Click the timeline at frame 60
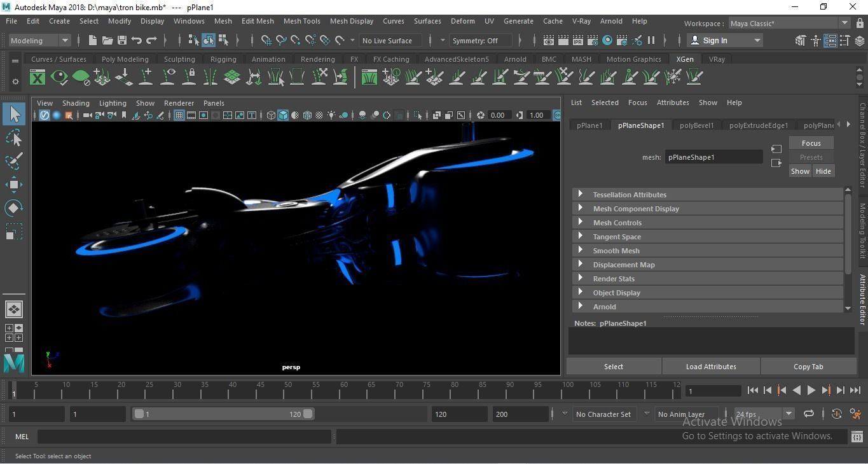The height and width of the screenshot is (464, 868). (343, 390)
